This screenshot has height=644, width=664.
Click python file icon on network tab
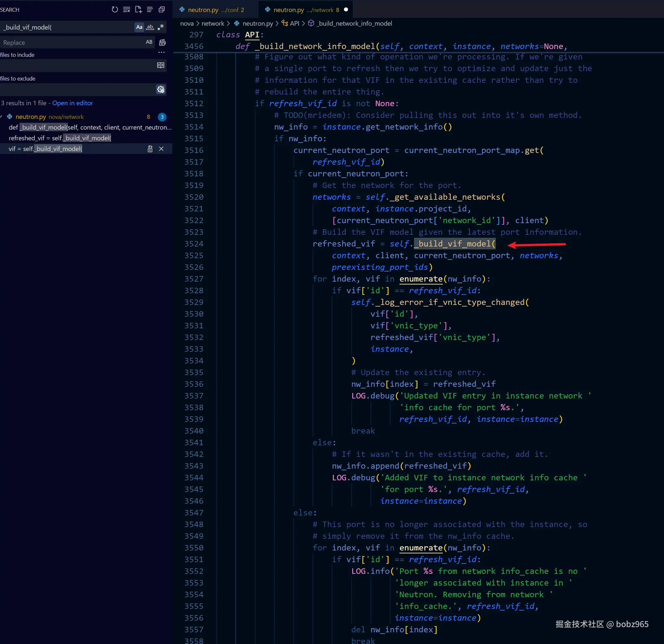pos(268,9)
